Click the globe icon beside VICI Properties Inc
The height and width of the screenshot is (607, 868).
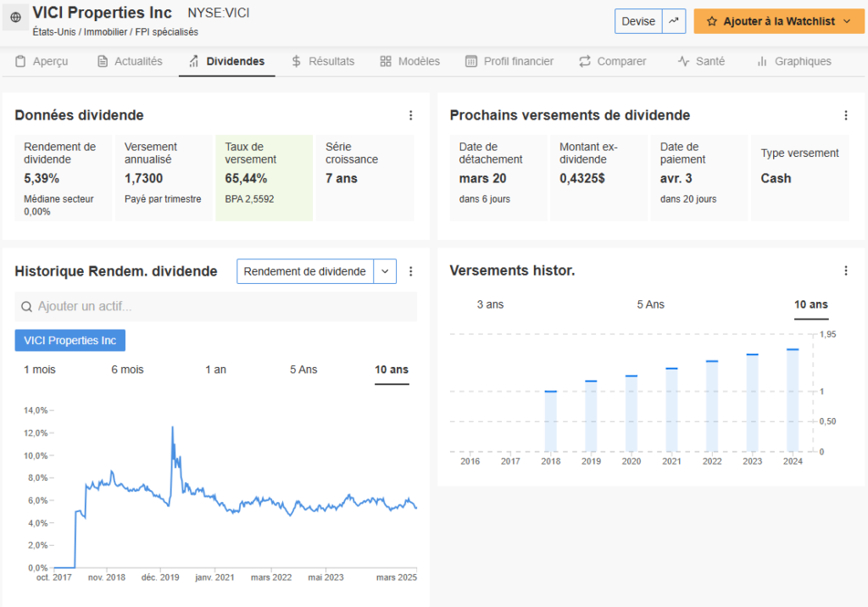point(15,17)
